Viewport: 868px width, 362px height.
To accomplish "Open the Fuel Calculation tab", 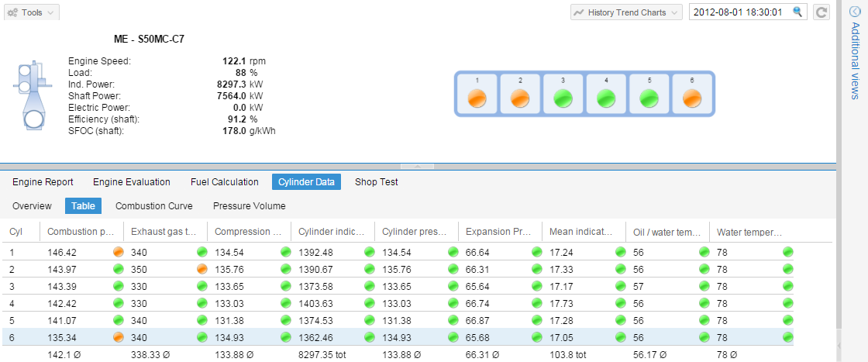I will 224,182.
